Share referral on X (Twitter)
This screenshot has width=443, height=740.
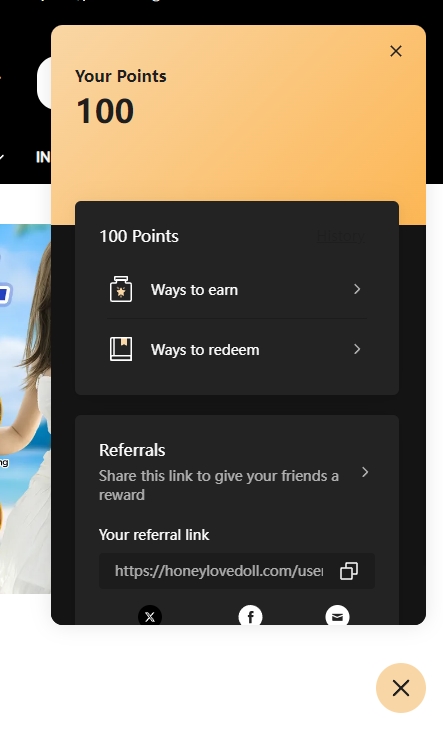pos(150,615)
